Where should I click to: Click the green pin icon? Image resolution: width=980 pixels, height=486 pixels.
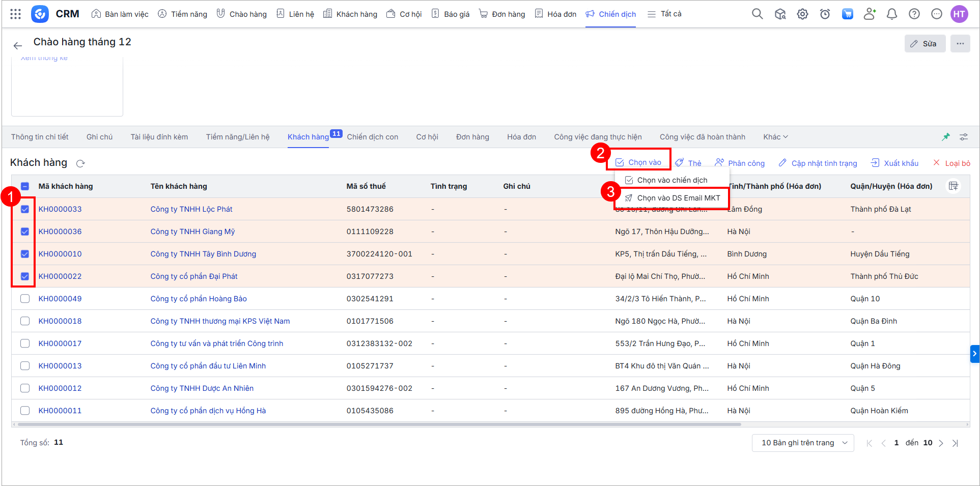[x=945, y=137]
